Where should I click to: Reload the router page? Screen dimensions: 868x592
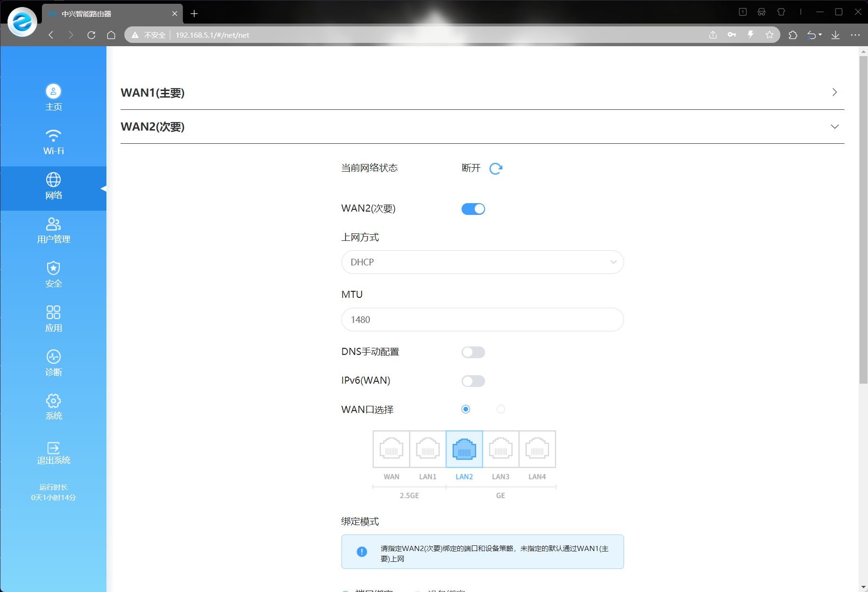[x=91, y=35]
